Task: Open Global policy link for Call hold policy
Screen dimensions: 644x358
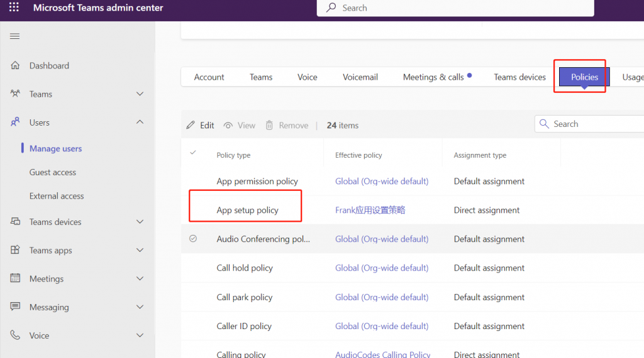Action: (382, 268)
